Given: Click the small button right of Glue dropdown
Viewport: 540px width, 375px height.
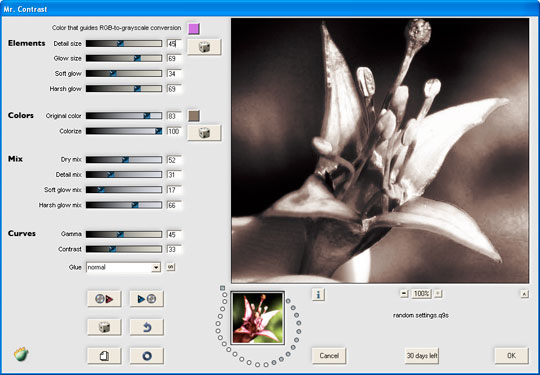Looking at the screenshot, I should coord(170,267).
